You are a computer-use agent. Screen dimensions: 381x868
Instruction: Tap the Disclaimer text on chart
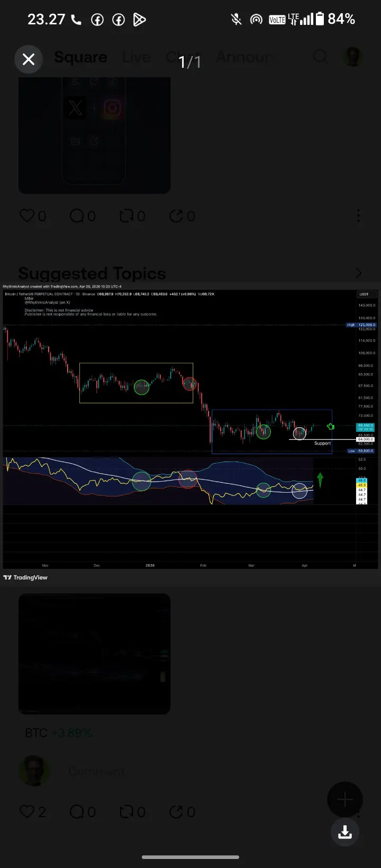point(90,312)
